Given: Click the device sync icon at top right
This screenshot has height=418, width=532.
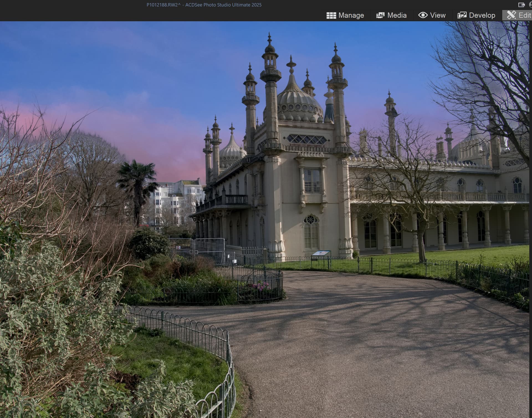Looking at the screenshot, I should (521, 5).
